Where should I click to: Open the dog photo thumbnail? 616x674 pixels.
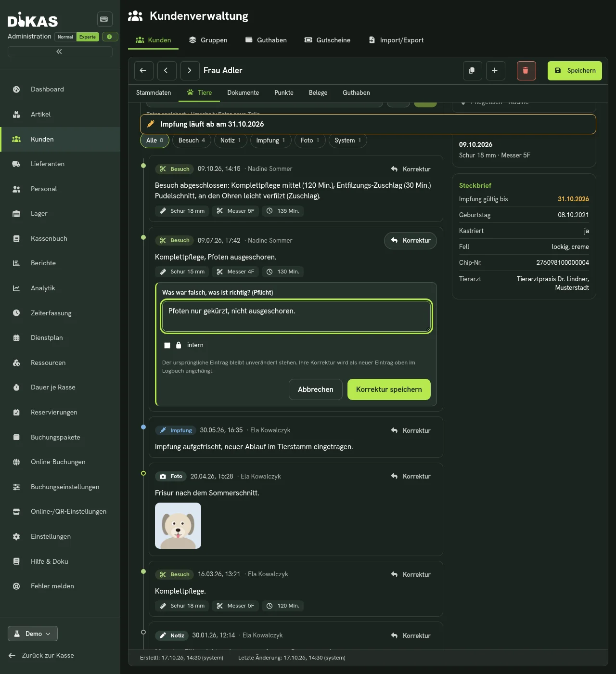pos(178,526)
